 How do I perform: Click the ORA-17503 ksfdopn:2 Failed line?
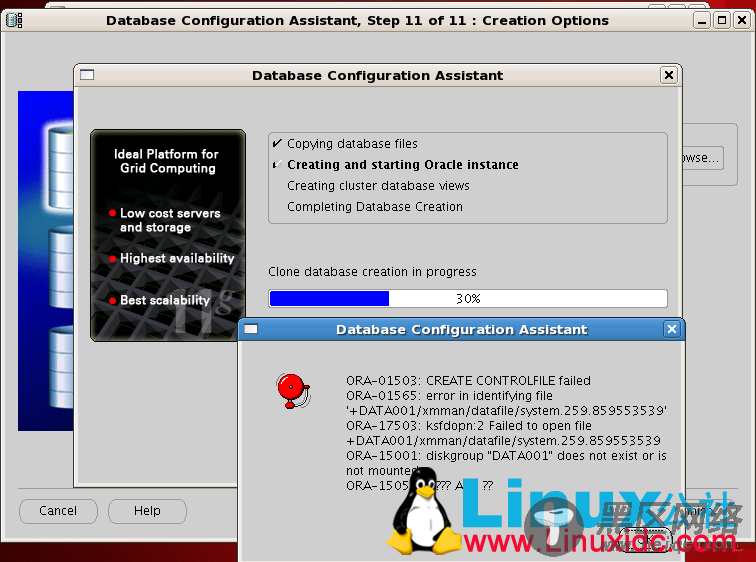469,426
